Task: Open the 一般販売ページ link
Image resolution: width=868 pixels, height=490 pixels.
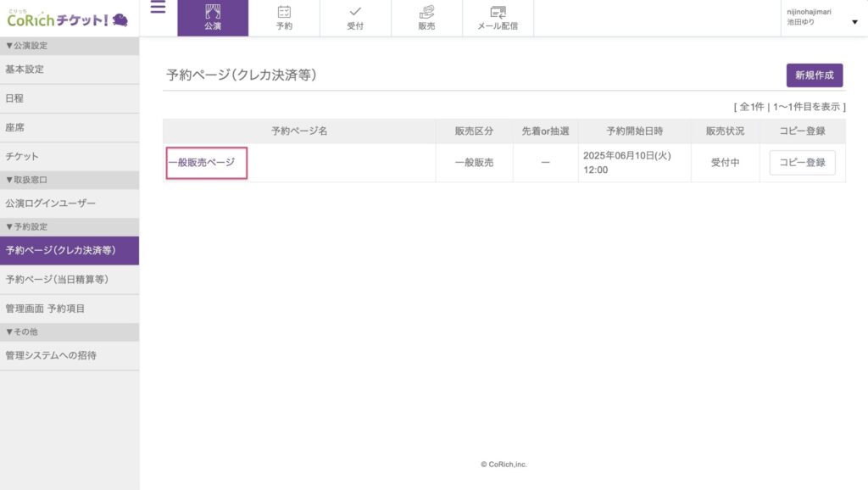Action: 202,162
